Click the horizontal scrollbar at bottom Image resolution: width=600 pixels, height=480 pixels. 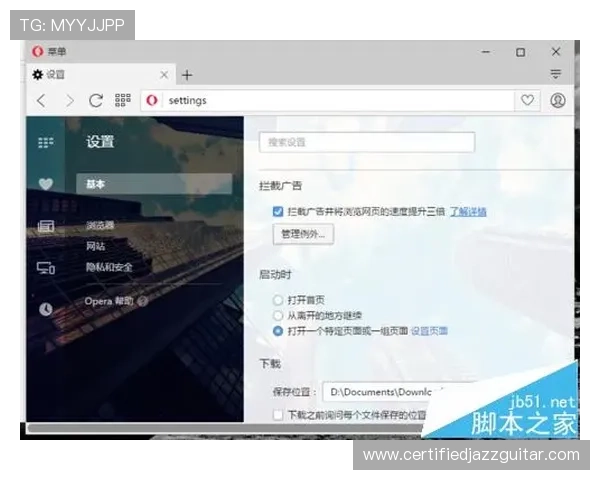226,428
